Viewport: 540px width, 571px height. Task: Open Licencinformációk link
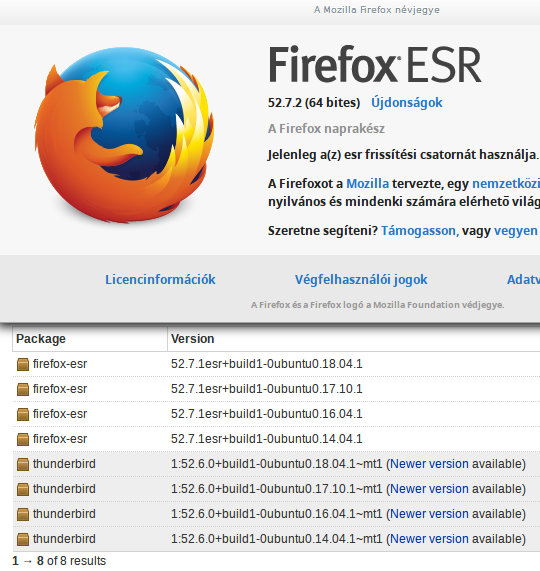click(x=160, y=280)
